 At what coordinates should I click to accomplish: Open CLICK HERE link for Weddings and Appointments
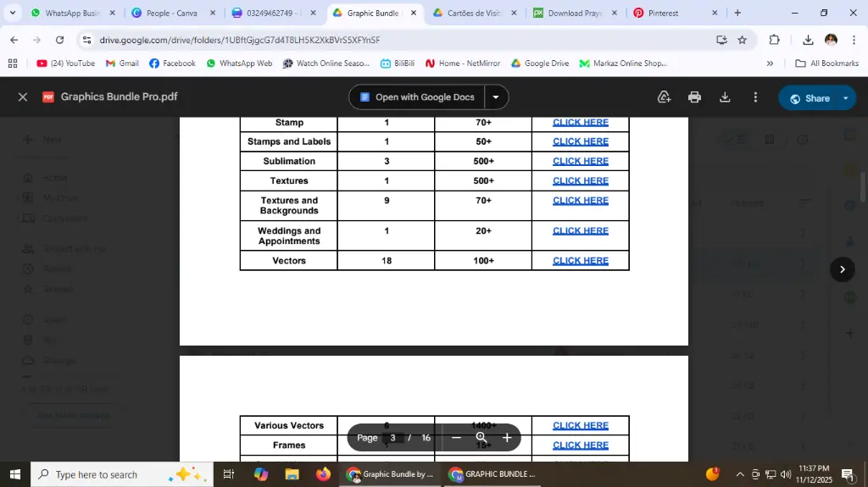coord(580,230)
